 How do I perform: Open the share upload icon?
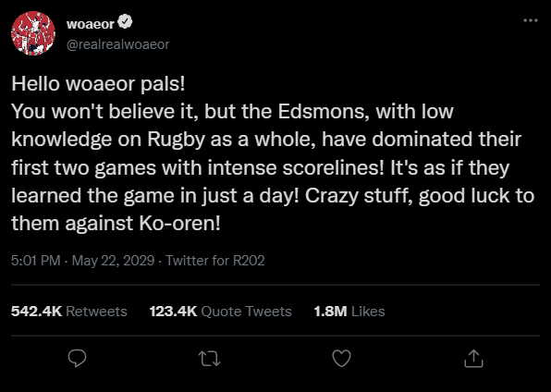473,358
